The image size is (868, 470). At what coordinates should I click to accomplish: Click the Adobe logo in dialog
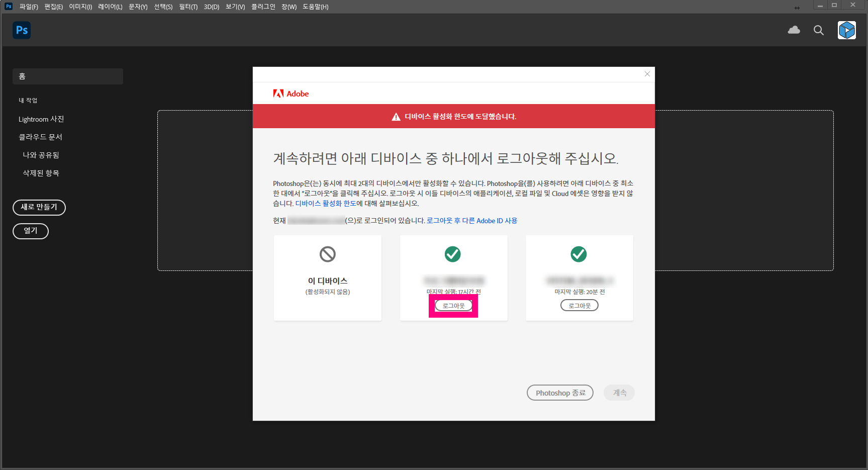point(291,93)
